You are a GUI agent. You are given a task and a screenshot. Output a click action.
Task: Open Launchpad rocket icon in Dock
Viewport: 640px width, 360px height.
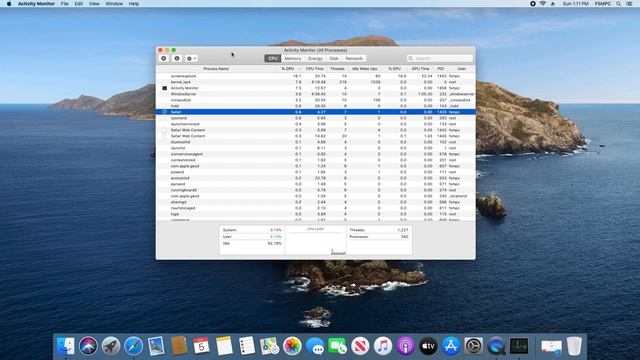pos(111,346)
